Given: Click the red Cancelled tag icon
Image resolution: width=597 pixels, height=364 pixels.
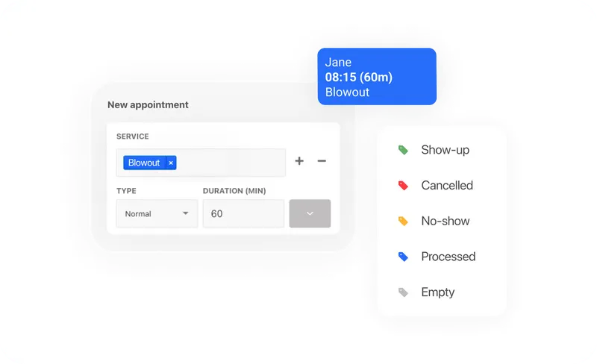Looking at the screenshot, I should [403, 186].
